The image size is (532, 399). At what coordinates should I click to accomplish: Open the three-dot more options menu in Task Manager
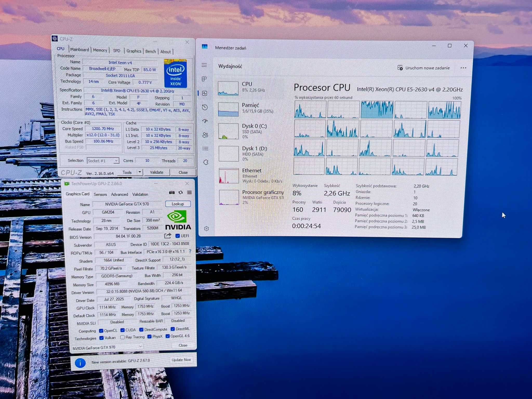(x=463, y=68)
